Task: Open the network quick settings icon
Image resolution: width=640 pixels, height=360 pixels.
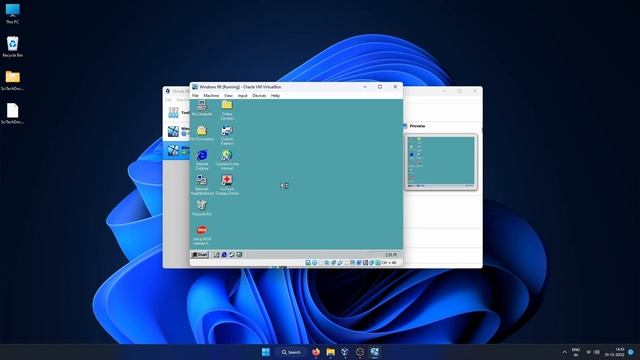Action: click(x=589, y=352)
